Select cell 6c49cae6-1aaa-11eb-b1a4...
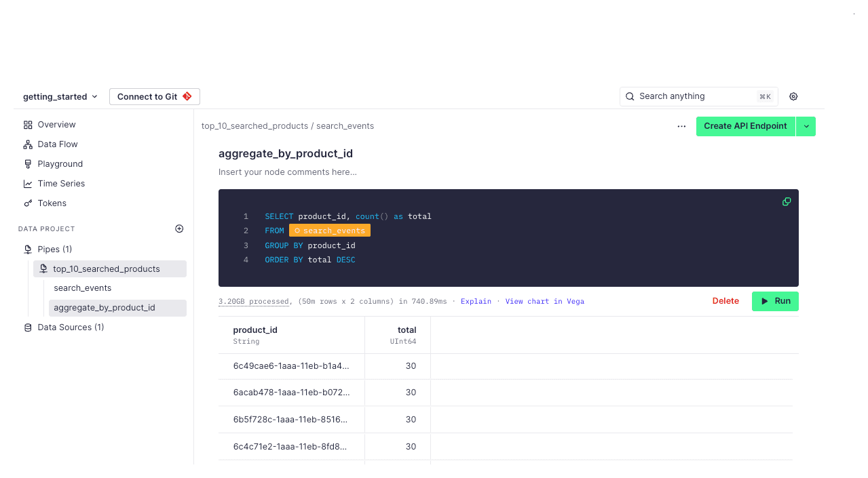Image resolution: width=868 pixels, height=478 pixels. coord(291,366)
